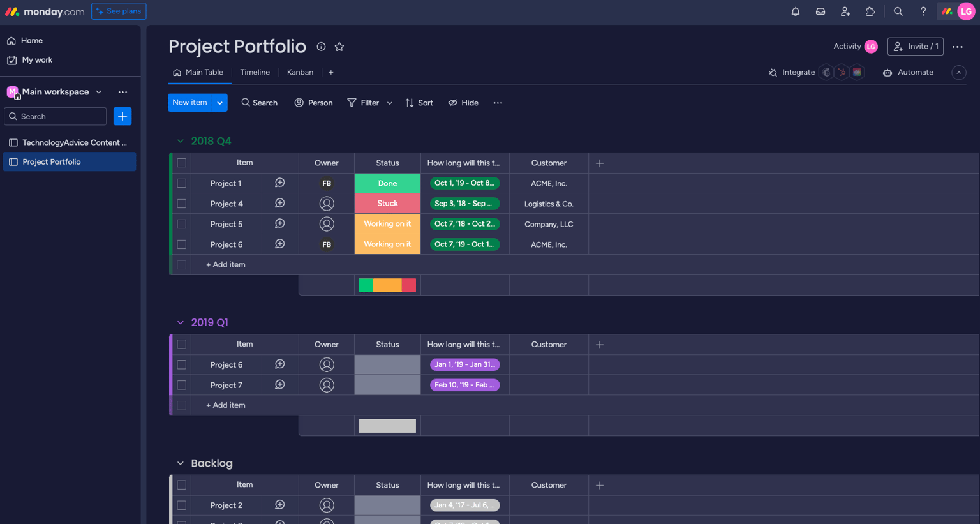
Task: Click the workspace Search input field
Action: click(55, 116)
